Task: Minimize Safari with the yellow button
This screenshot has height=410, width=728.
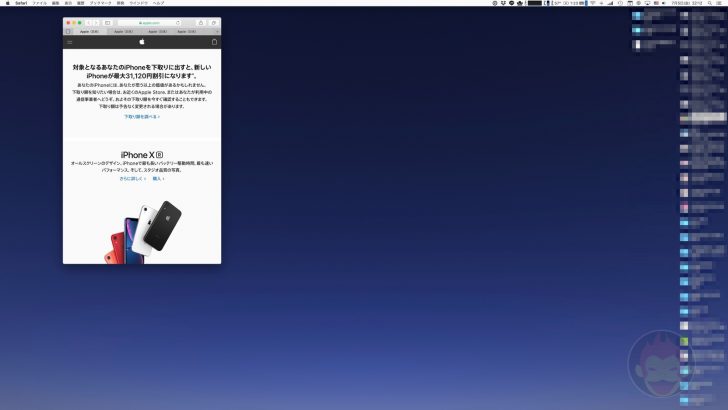Action: [x=74, y=23]
